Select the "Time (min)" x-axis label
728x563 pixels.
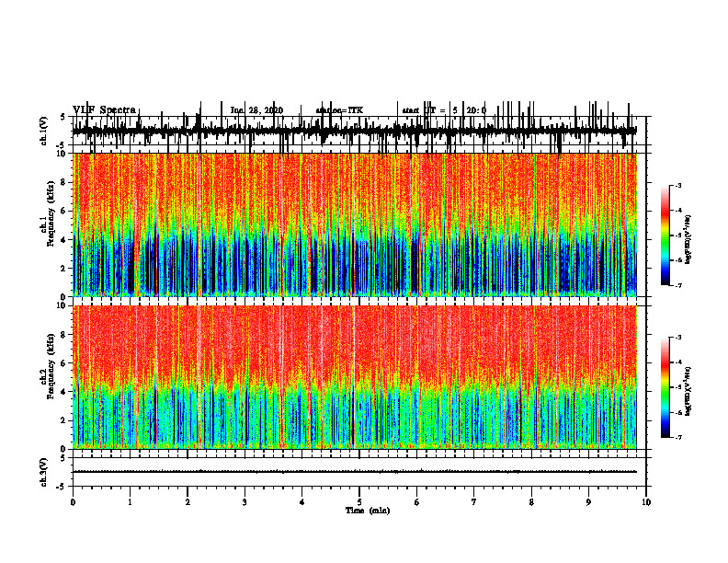[368, 511]
